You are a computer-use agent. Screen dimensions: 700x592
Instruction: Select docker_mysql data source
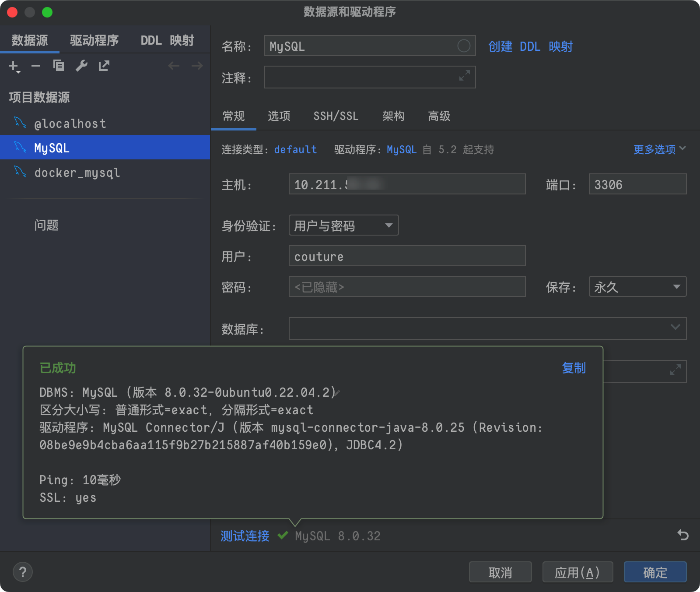pos(105,173)
